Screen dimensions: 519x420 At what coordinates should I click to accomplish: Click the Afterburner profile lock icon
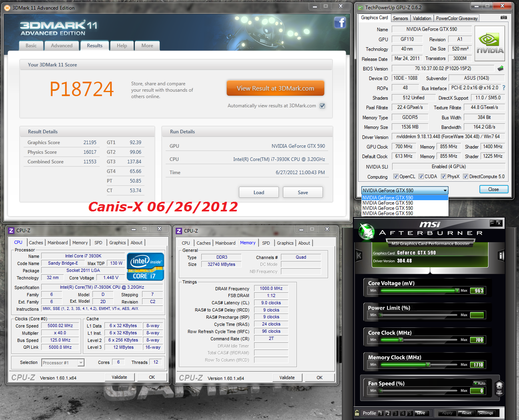(x=357, y=413)
